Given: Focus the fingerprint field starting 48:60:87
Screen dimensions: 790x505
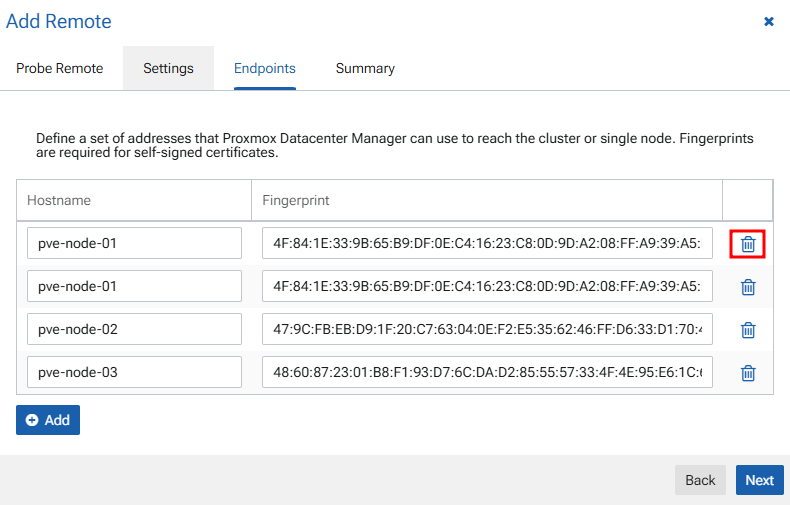Looking at the screenshot, I should [x=487, y=372].
